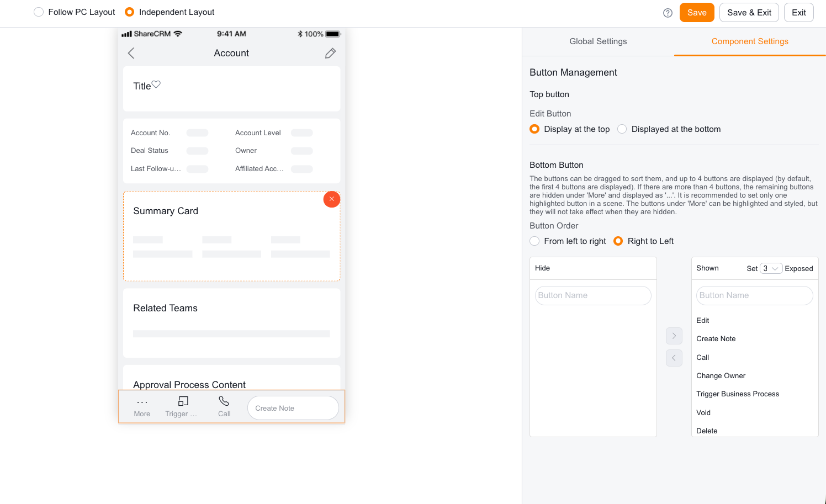Image resolution: width=826 pixels, height=504 pixels.
Task: Select the Related Teams component
Action: pyautogui.click(x=231, y=323)
